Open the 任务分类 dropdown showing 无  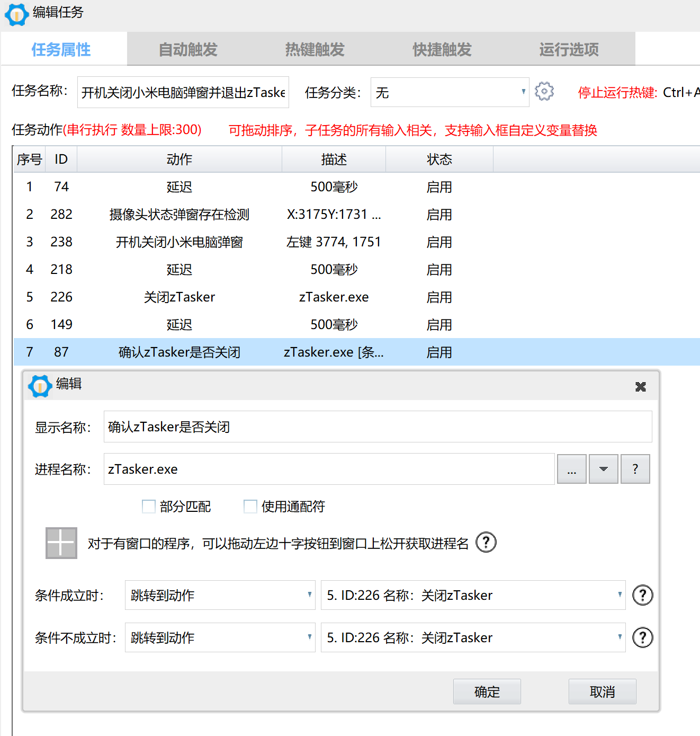[x=523, y=92]
